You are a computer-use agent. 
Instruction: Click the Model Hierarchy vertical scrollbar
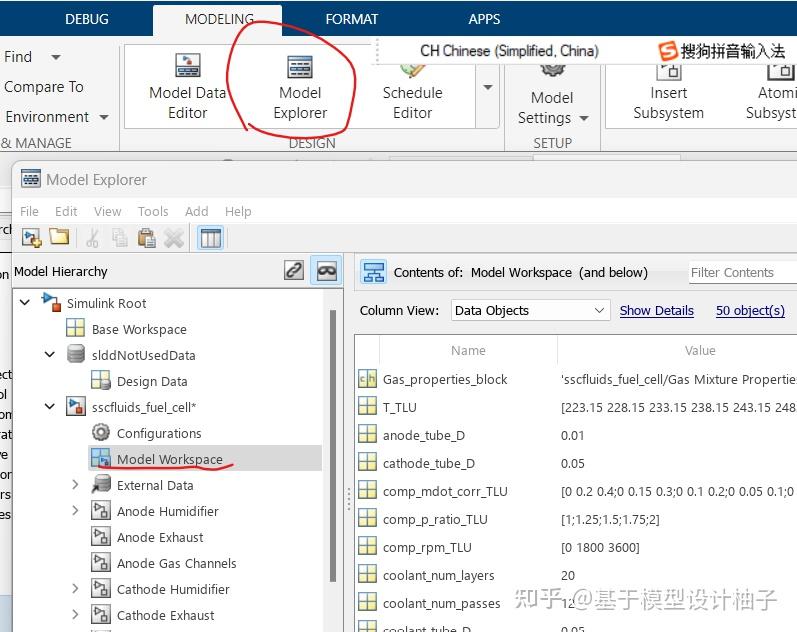tap(333, 445)
